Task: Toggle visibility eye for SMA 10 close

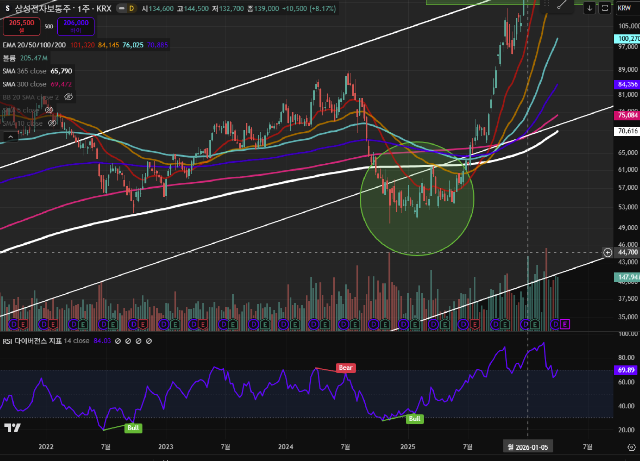Action: [52, 123]
